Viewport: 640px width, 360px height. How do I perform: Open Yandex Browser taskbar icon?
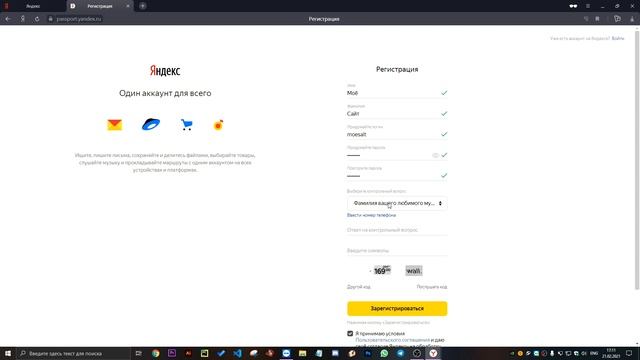click(433, 353)
